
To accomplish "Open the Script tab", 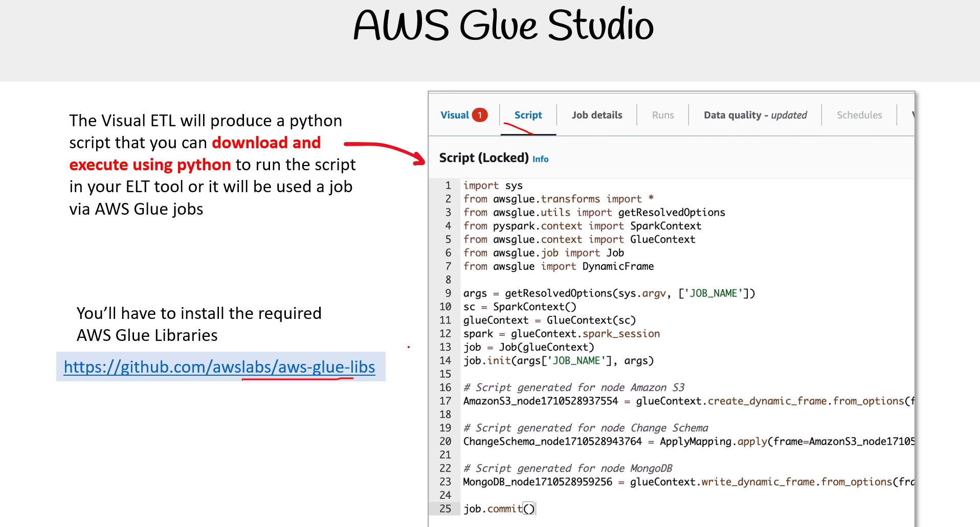I will (x=528, y=115).
